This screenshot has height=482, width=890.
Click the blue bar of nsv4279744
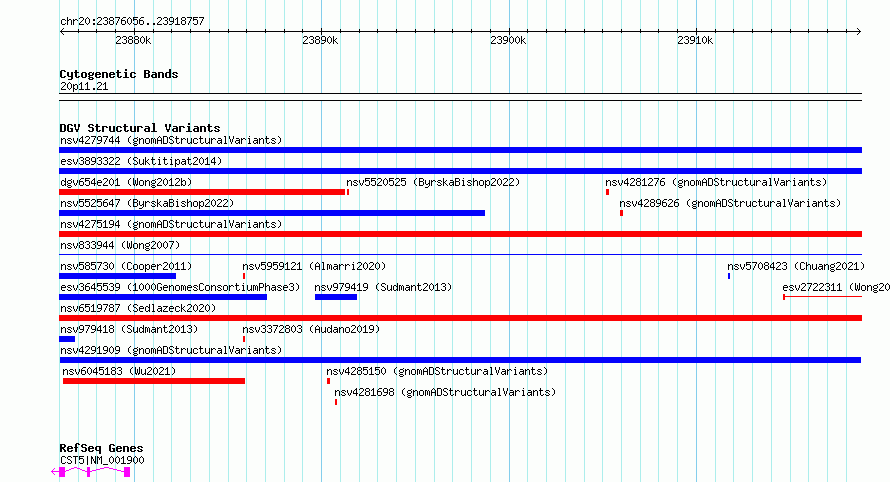(460, 150)
